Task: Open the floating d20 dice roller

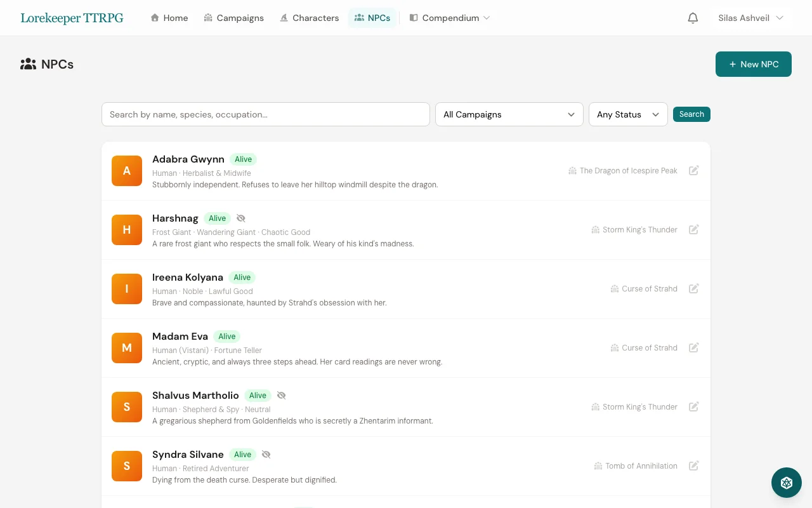Action: tap(786, 483)
